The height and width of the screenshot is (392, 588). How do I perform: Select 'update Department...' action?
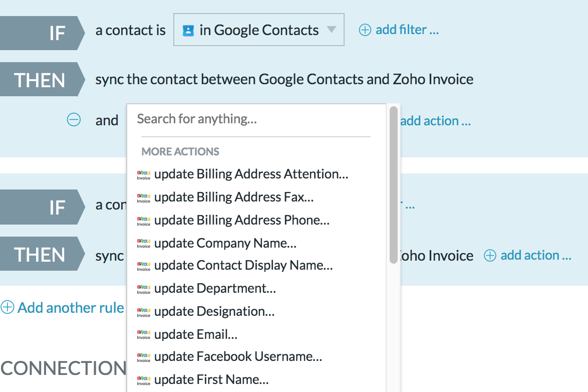pyautogui.click(x=215, y=288)
